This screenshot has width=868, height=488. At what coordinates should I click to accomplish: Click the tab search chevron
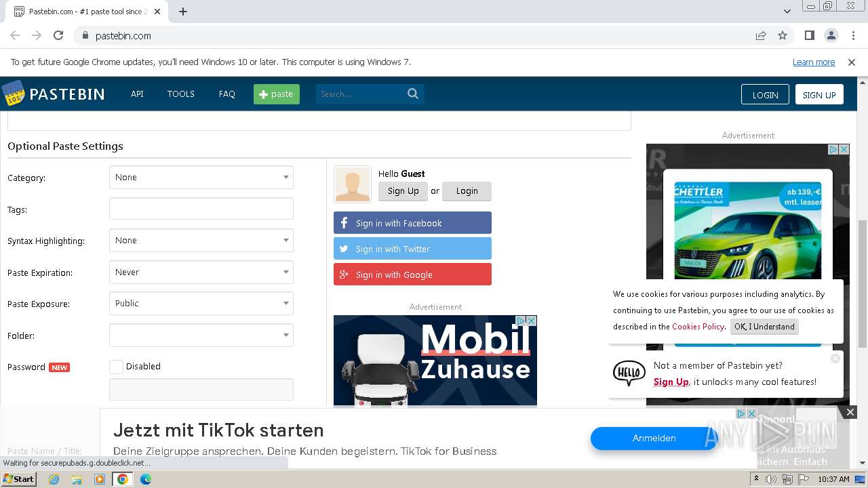[787, 12]
